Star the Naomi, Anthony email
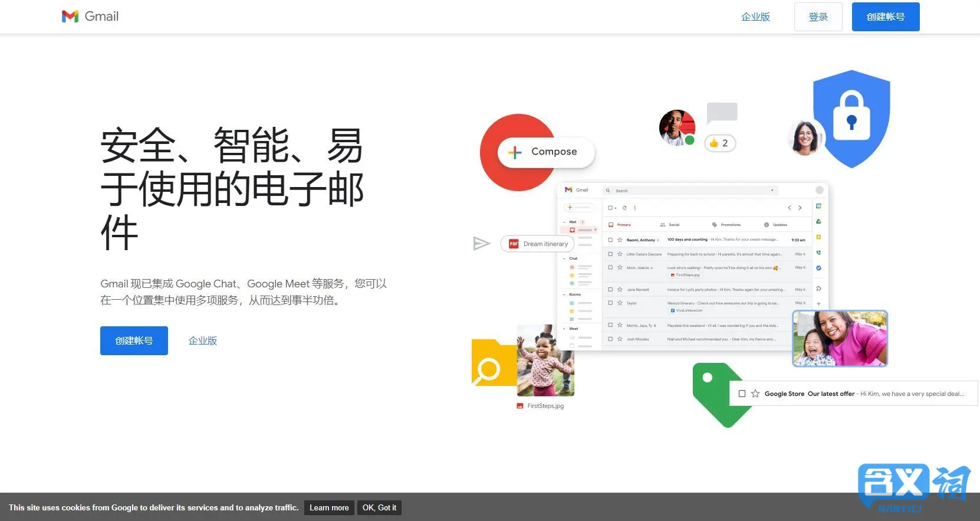Image resolution: width=980 pixels, height=521 pixels. 620,240
